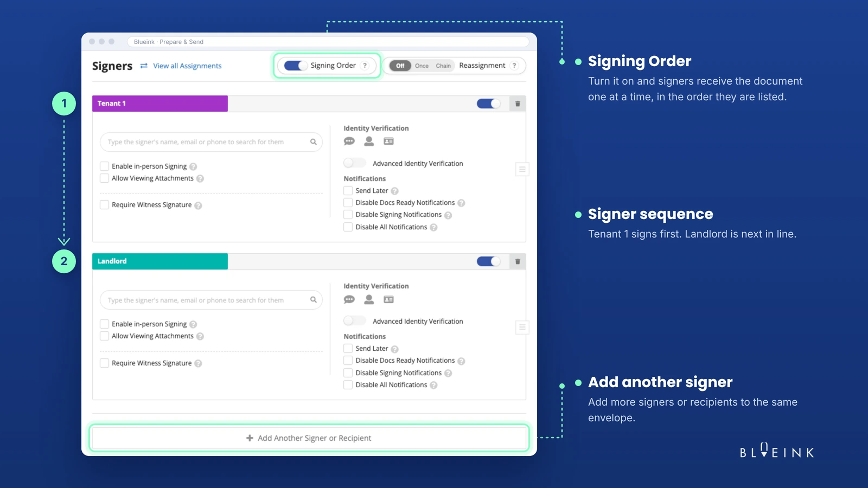Toggle the Tenant 1 signer enabled switch
The height and width of the screenshot is (488, 868).
coord(488,104)
